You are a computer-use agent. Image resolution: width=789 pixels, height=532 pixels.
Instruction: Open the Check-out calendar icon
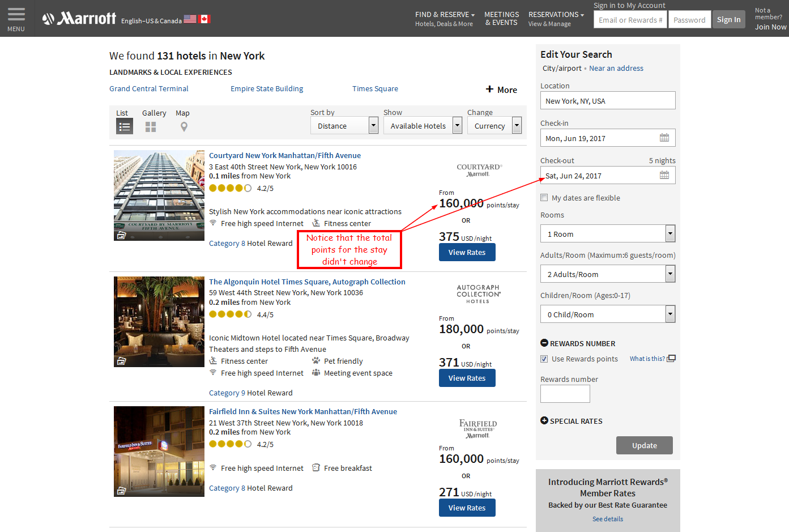[664, 175]
